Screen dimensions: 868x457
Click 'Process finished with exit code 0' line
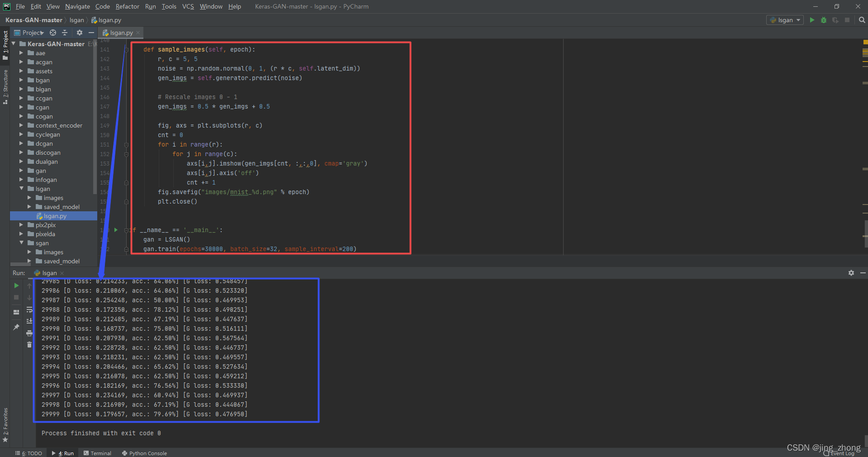pyautogui.click(x=101, y=433)
